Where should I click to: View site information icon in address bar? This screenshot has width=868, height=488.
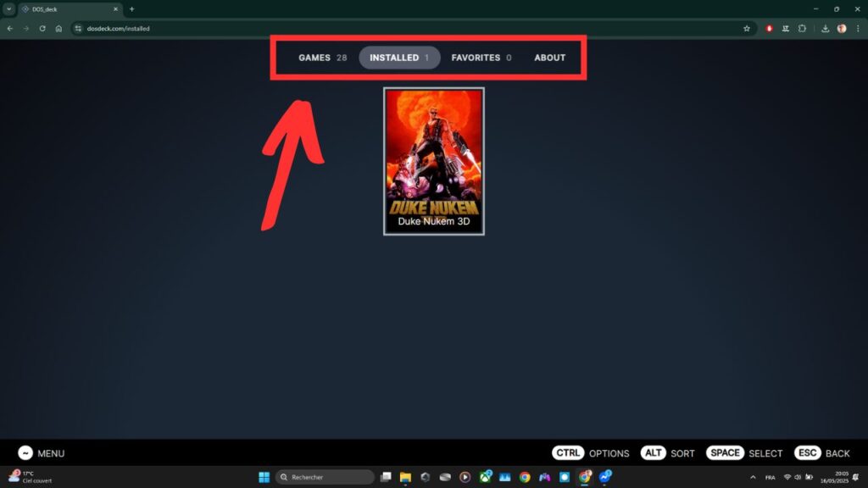pos(78,28)
